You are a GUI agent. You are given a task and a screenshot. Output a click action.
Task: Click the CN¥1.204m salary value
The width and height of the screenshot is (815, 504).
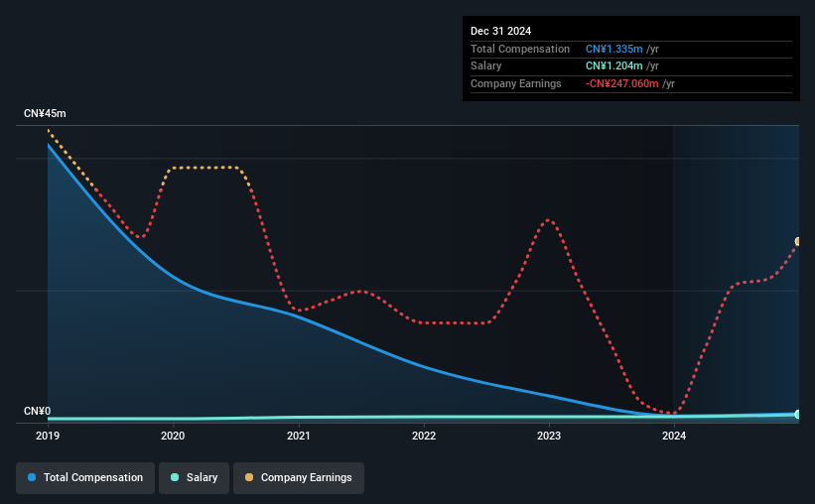[x=613, y=66]
